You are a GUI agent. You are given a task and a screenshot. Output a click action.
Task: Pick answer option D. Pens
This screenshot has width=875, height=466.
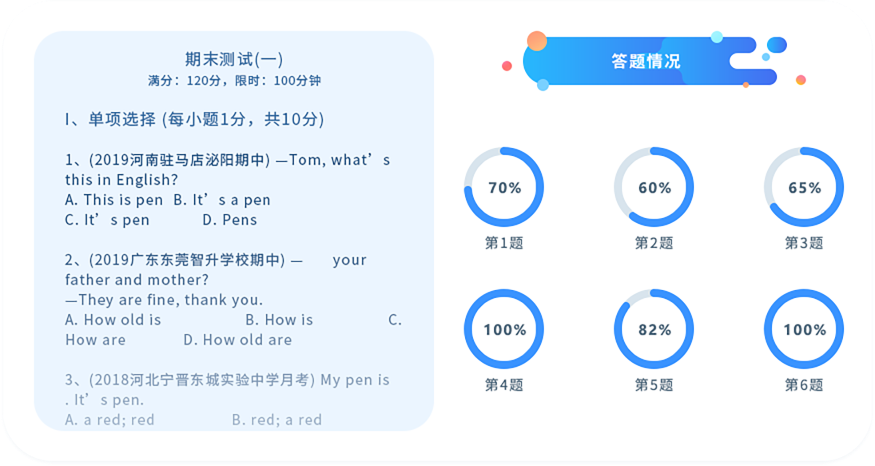[229, 220]
